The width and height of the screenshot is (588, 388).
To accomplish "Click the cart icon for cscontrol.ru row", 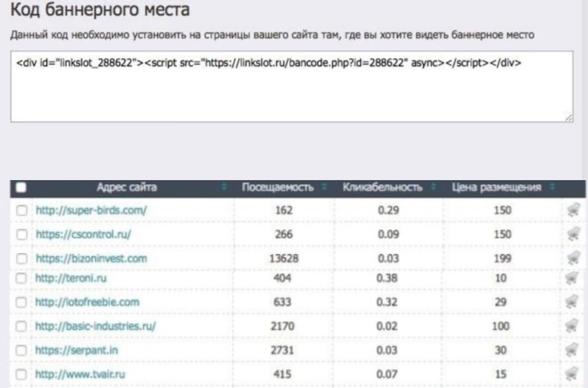I will (x=573, y=234).
